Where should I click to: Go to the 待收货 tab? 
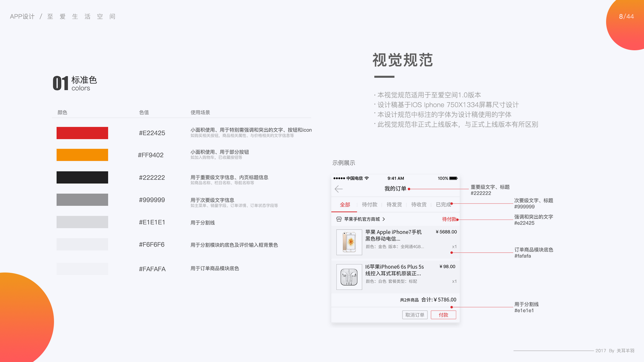point(419,204)
